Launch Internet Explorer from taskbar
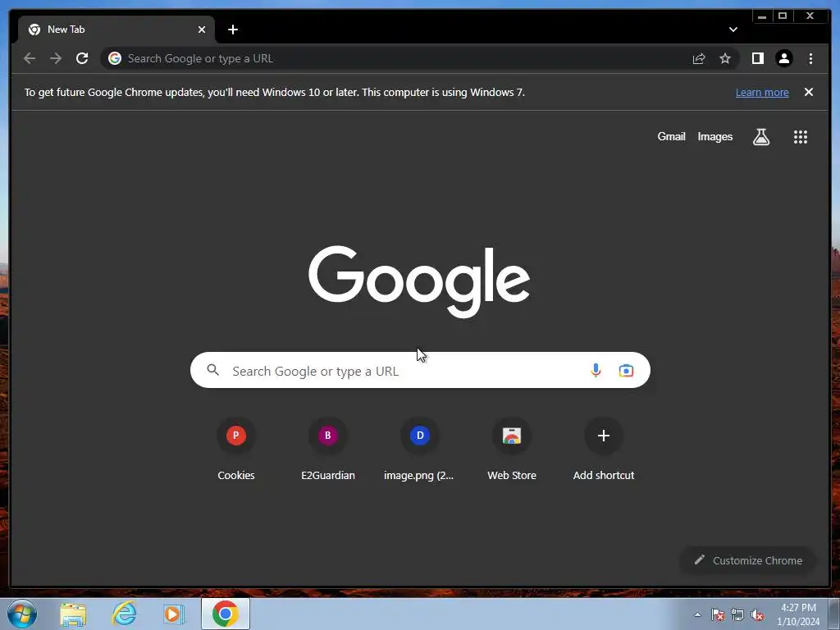Image resolution: width=840 pixels, height=630 pixels. pos(125,614)
